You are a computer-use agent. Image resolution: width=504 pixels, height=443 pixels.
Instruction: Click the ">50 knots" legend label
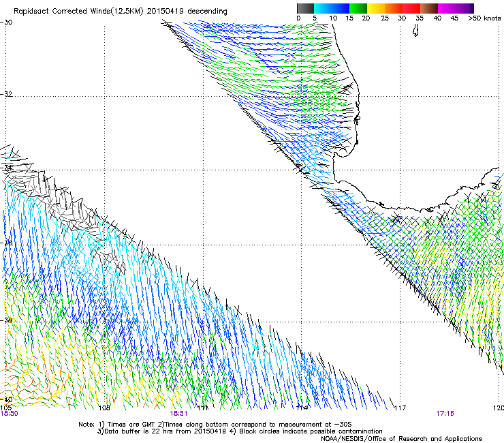coord(484,18)
